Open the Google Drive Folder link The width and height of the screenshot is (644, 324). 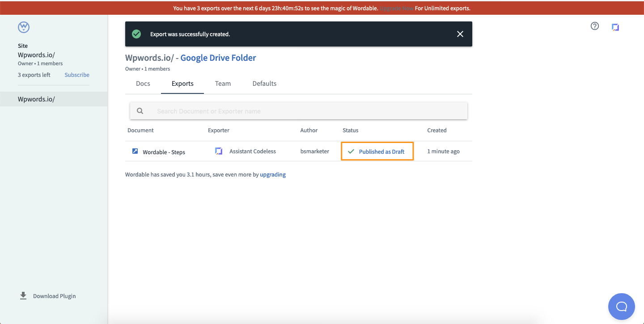click(218, 58)
